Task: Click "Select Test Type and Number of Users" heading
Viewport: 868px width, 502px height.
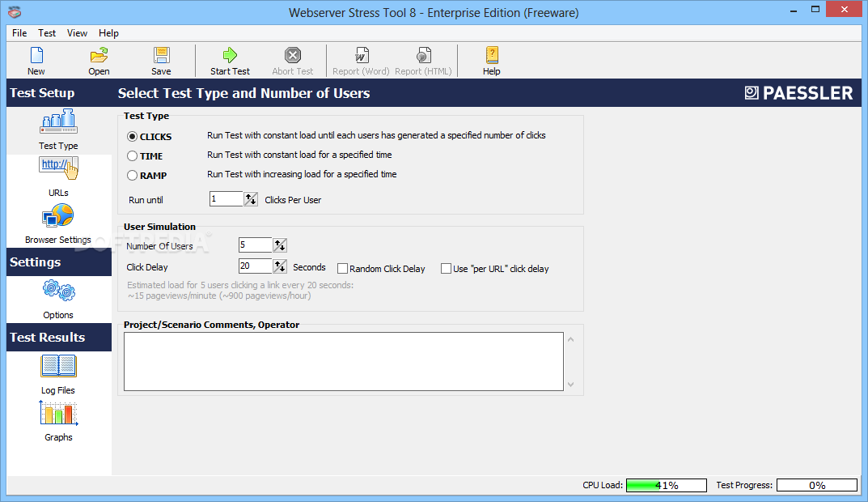Action: coord(243,93)
